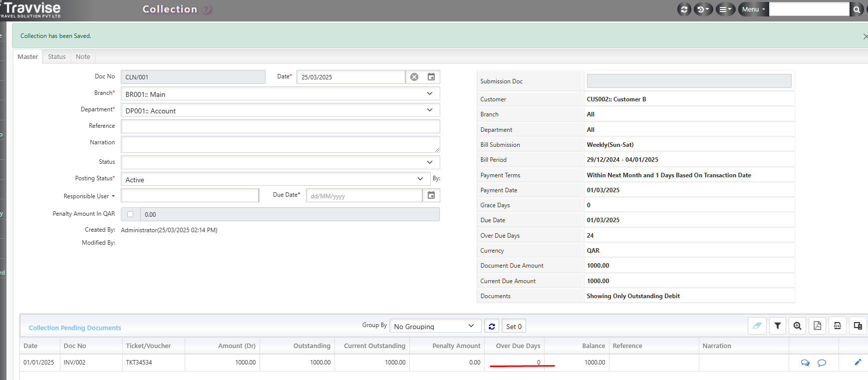Open the Menu dropdown in header
Screen dimensions: 868x380
[753, 9]
